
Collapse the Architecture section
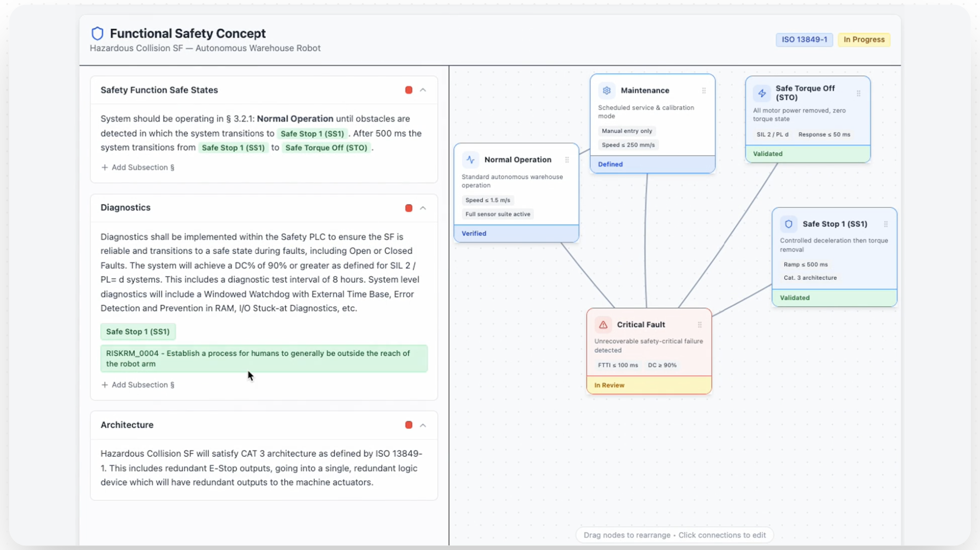tap(423, 425)
